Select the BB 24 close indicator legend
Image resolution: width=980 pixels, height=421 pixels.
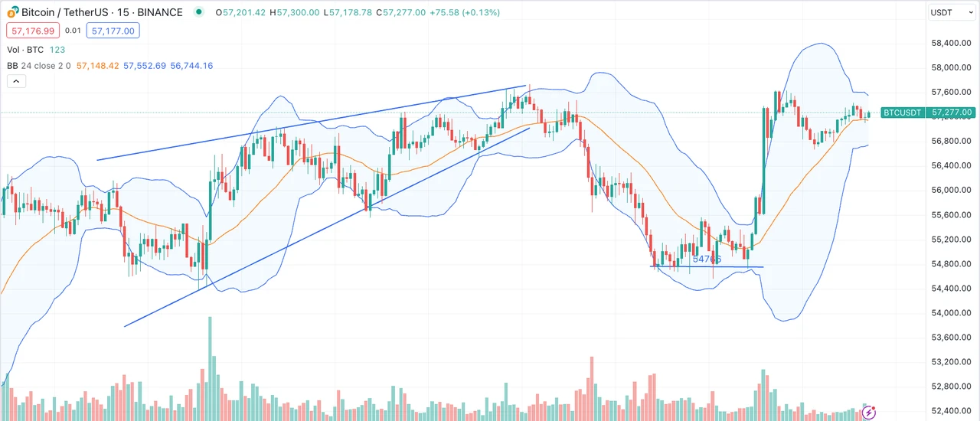click(38, 66)
